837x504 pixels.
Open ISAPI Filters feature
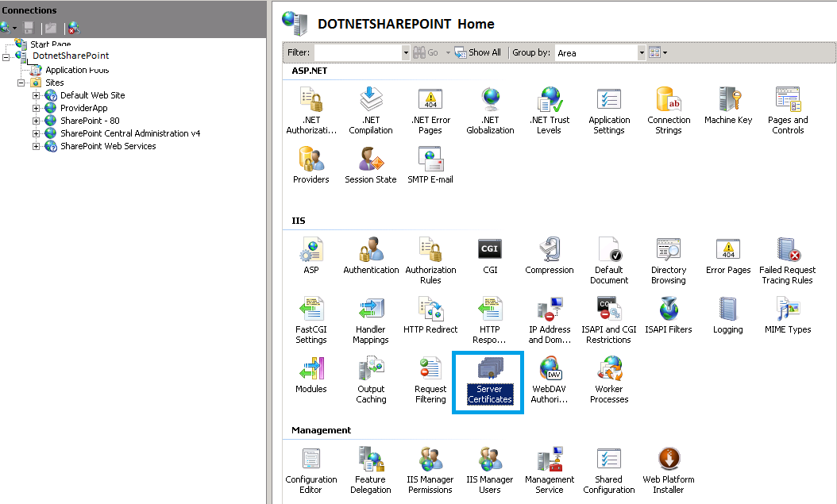(x=669, y=315)
